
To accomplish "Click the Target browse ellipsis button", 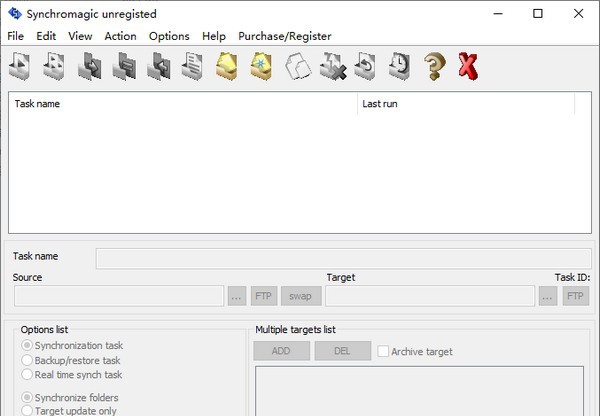I will point(548,296).
